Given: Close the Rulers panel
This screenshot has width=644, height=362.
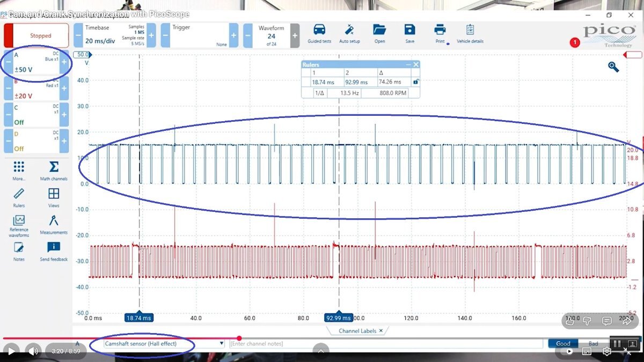Looking at the screenshot, I should [415, 64].
